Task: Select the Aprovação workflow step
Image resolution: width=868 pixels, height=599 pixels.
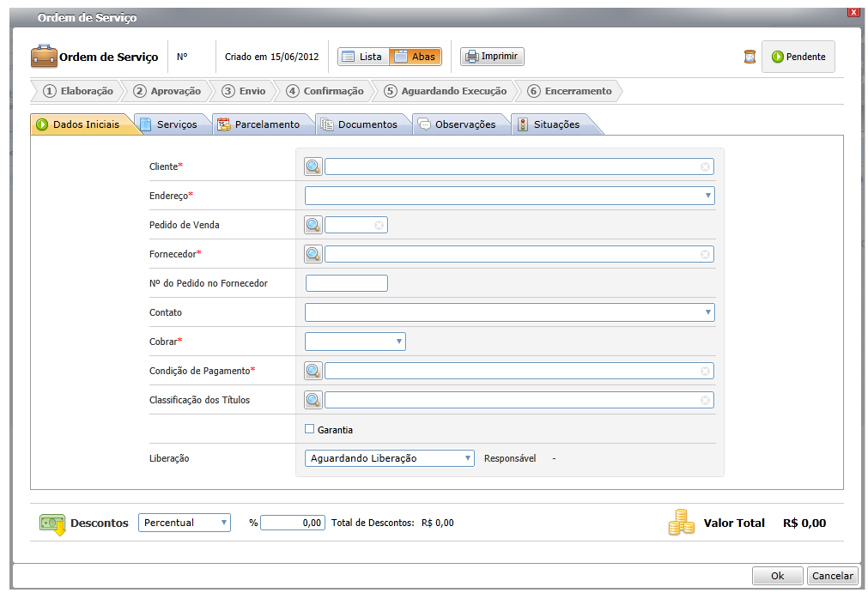Action: tap(167, 91)
